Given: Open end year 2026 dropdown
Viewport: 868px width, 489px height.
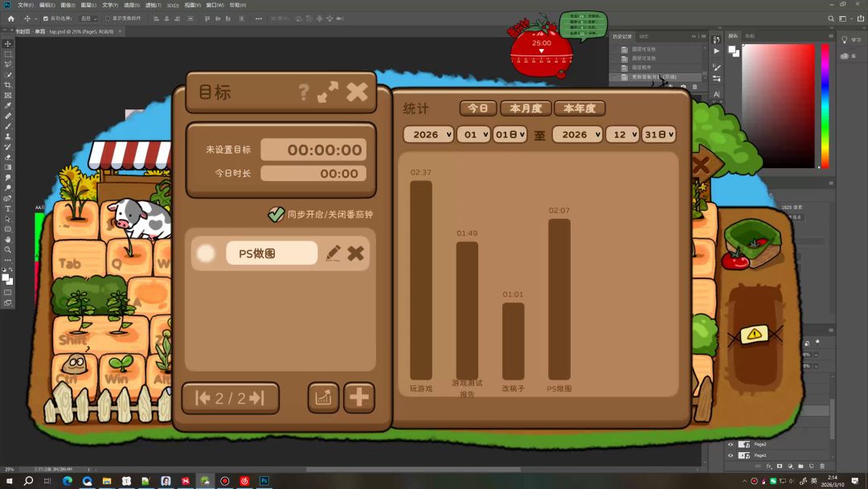Looking at the screenshot, I should (577, 134).
